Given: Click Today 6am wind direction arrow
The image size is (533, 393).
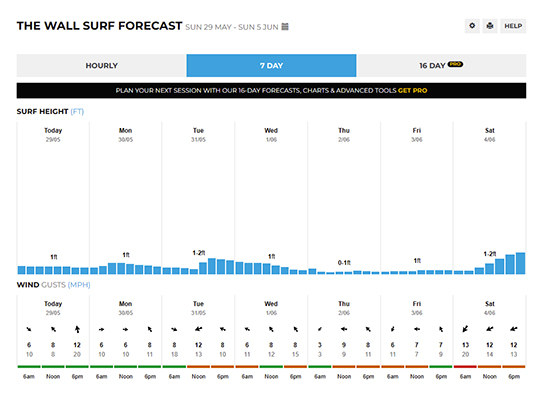Looking at the screenshot, I should 29,329.
